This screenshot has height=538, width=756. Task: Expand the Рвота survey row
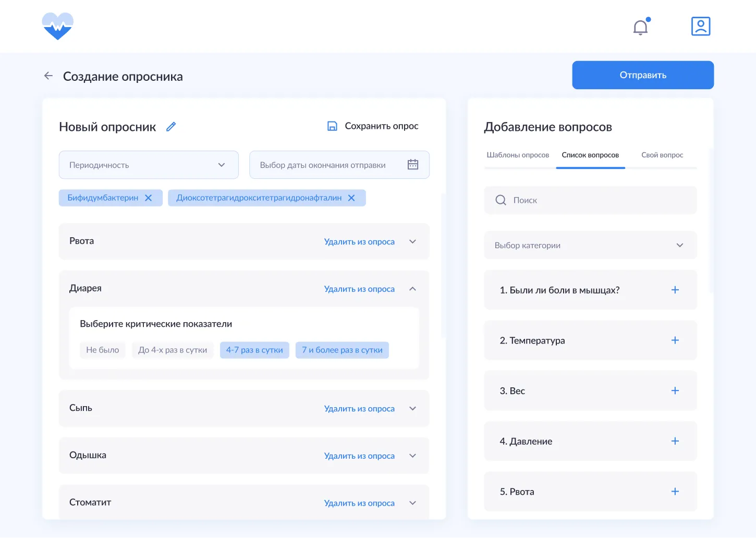coord(413,241)
